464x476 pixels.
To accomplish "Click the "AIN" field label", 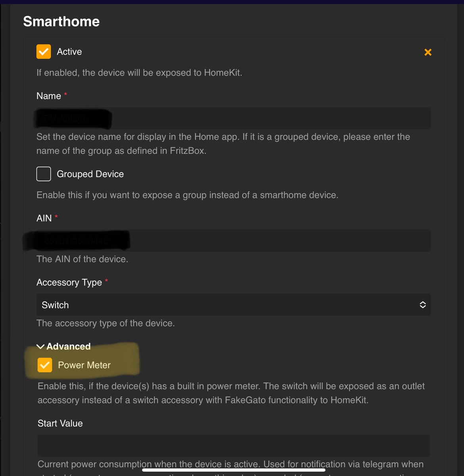I will point(44,218).
